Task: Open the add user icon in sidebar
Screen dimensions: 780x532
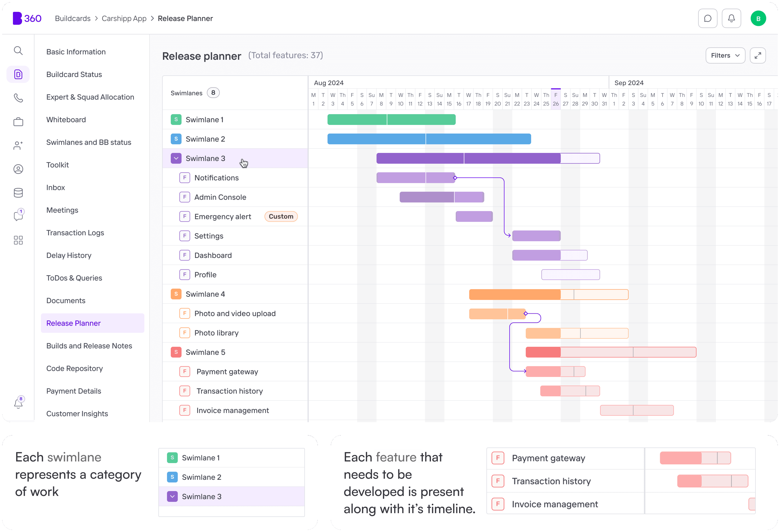Action: 18,145
